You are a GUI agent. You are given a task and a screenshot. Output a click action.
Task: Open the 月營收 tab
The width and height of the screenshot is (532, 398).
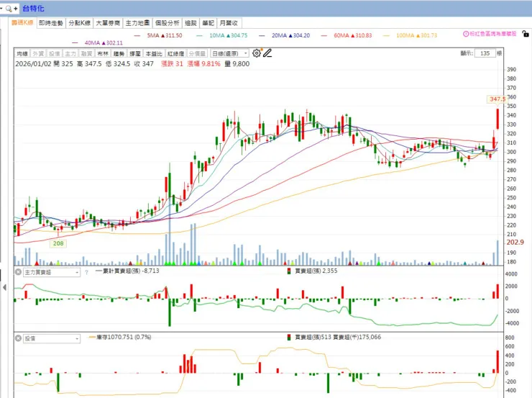(229, 23)
